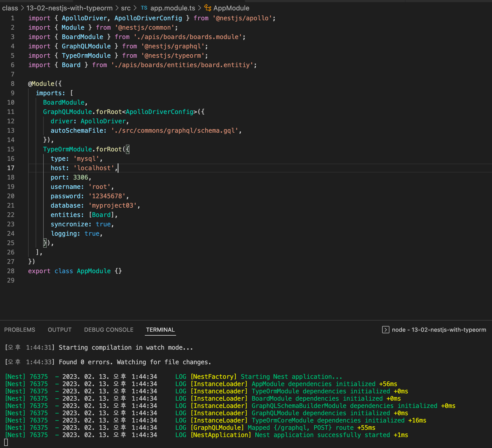This screenshot has width=492, height=448.
Task: Click the 'mysql' type value
Action: 86,158
